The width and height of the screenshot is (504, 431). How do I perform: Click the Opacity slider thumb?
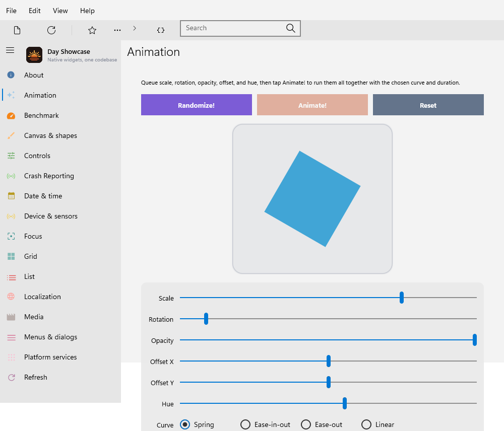[474, 340]
